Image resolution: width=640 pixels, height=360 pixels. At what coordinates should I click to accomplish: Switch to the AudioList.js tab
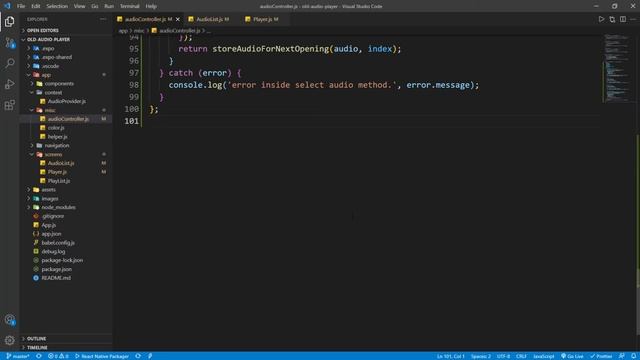coord(212,19)
